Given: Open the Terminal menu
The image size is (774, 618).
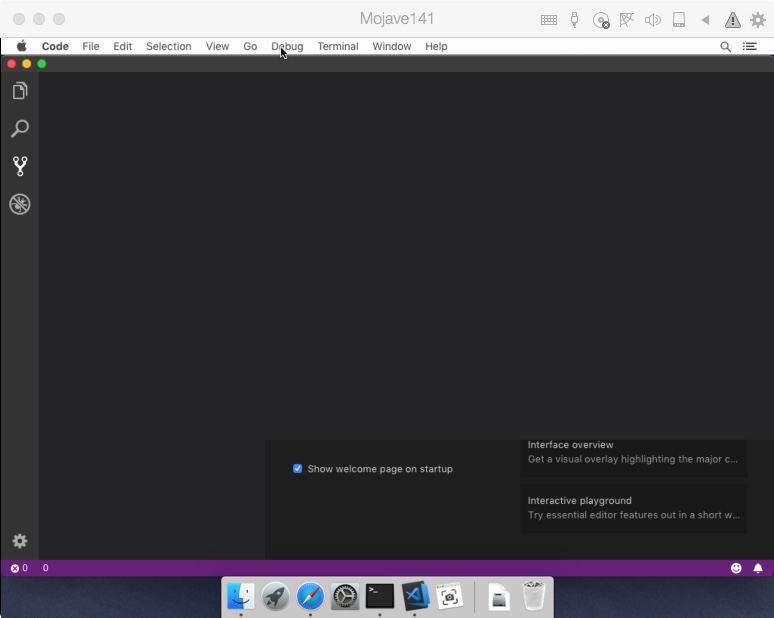Looking at the screenshot, I should [x=338, y=46].
